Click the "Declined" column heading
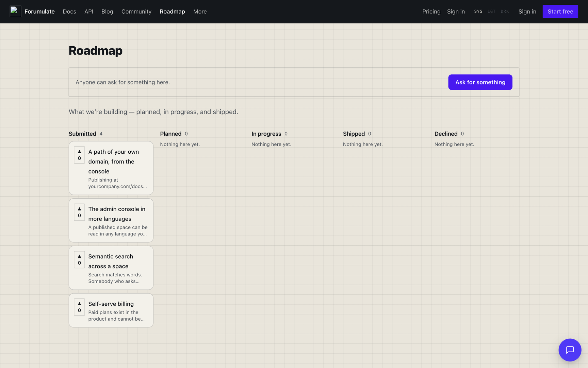The height and width of the screenshot is (368, 588). [446, 134]
